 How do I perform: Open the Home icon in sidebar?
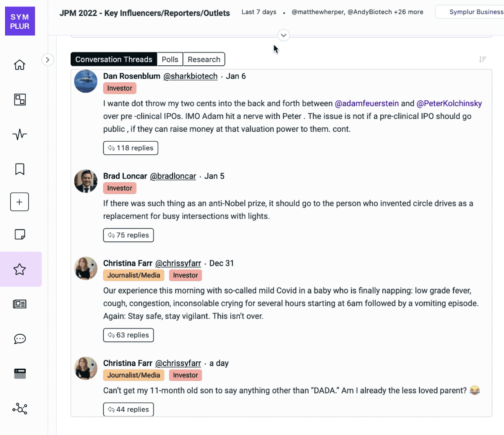point(20,65)
